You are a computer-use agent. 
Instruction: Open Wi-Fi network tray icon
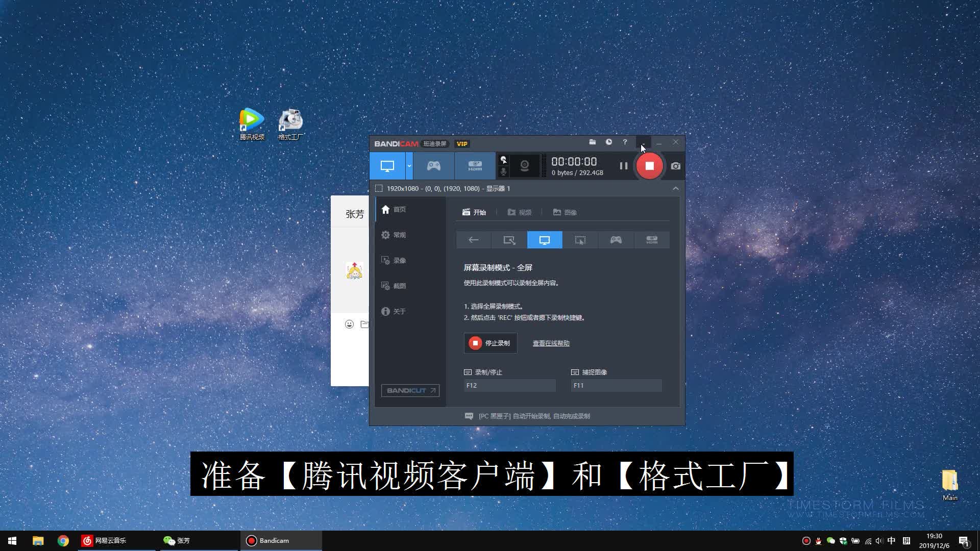pyautogui.click(x=868, y=541)
